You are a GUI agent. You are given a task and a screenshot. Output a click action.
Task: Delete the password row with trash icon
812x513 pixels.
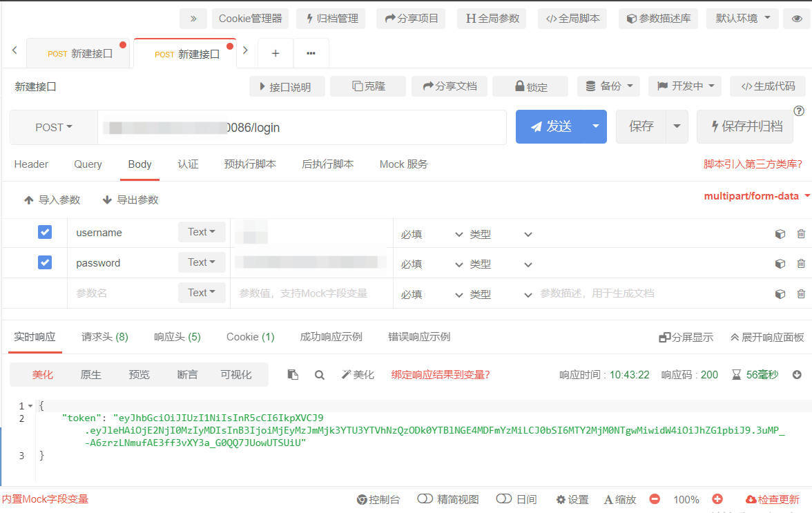pyautogui.click(x=801, y=264)
